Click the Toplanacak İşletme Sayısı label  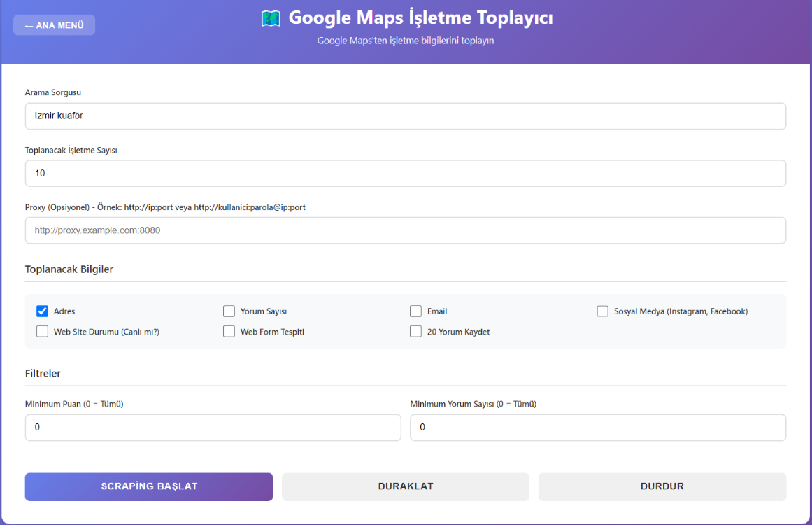[x=71, y=150]
